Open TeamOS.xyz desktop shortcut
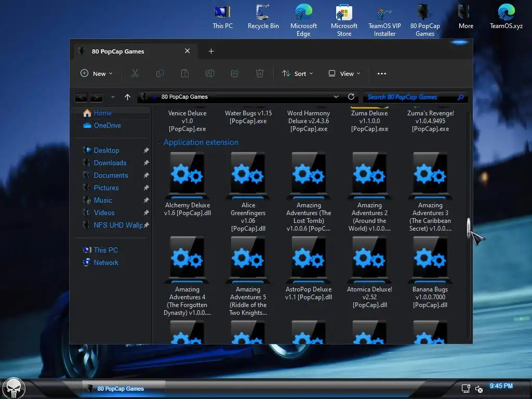 pos(506,16)
